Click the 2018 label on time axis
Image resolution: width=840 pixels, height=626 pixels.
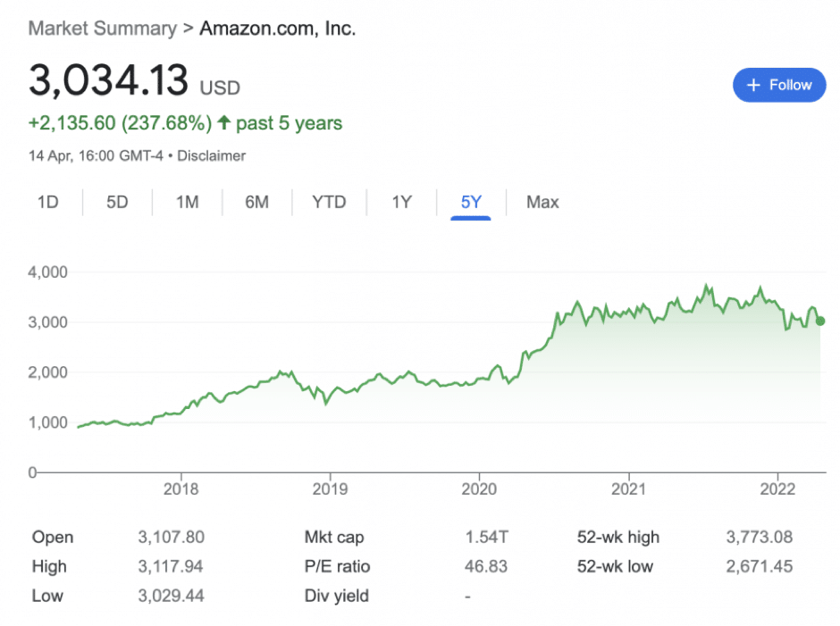click(181, 489)
